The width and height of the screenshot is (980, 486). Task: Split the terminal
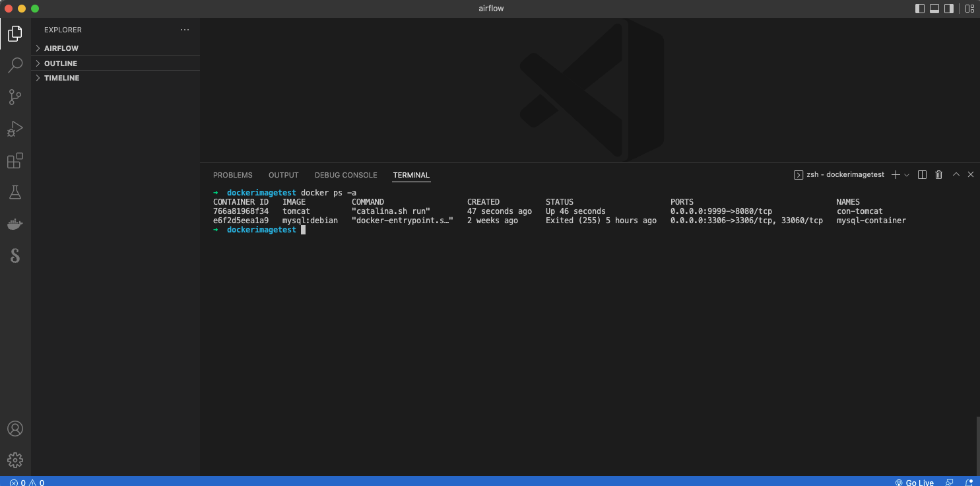point(922,175)
